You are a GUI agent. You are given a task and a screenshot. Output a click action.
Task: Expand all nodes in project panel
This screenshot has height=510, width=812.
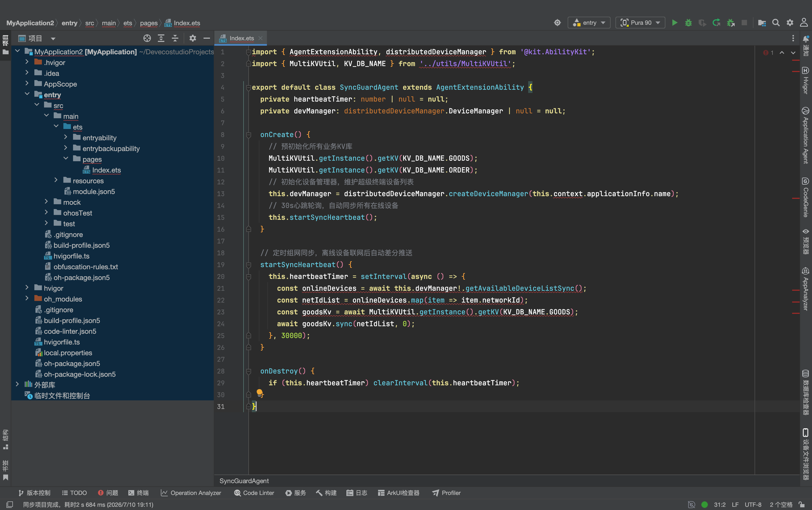tap(161, 38)
